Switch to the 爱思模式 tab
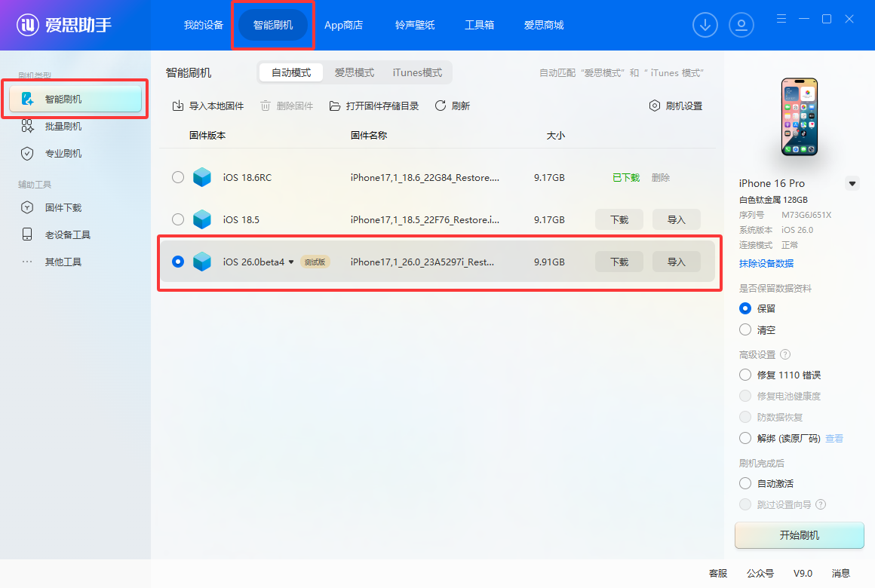This screenshot has height=588, width=875. tap(355, 72)
